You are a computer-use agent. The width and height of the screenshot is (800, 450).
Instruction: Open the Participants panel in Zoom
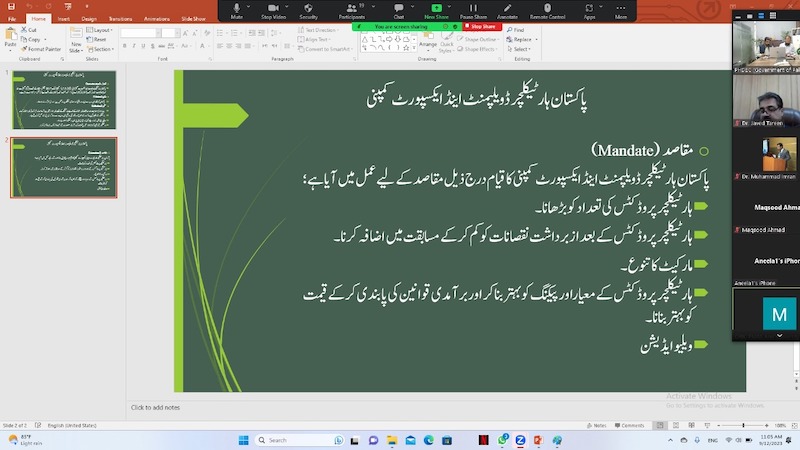(352, 10)
